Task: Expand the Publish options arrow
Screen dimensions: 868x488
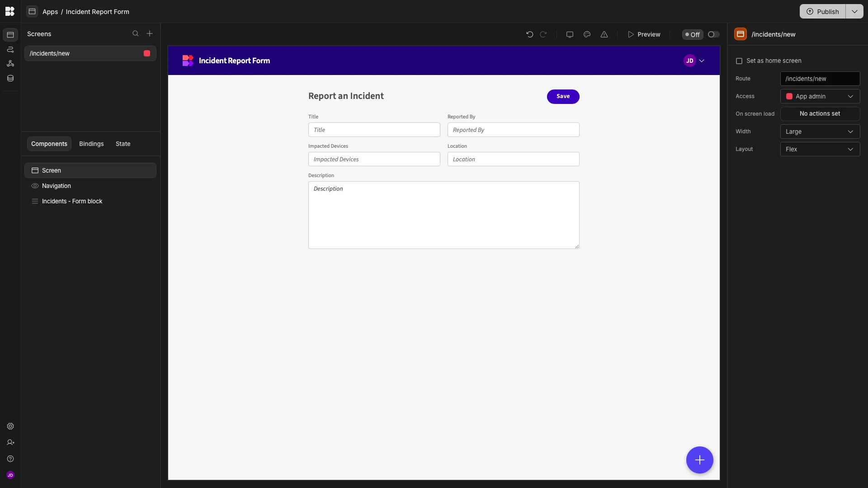Action: tap(854, 12)
